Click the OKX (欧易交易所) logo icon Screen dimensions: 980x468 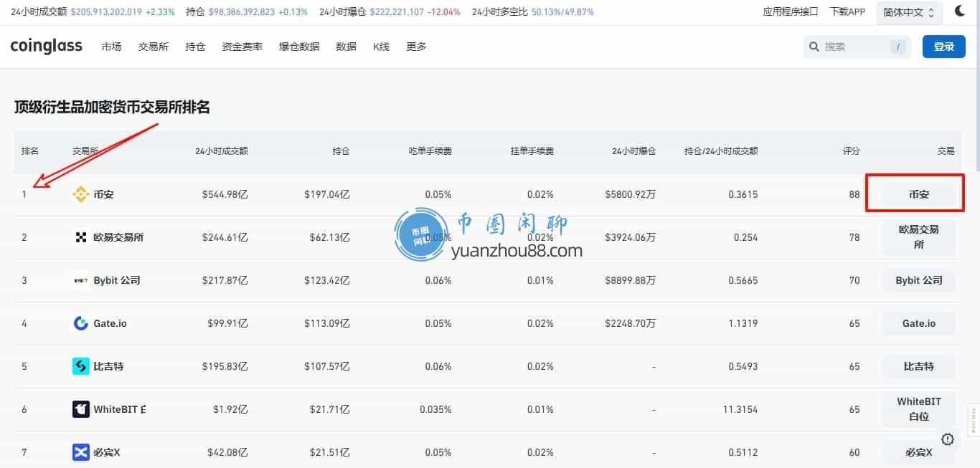point(81,237)
